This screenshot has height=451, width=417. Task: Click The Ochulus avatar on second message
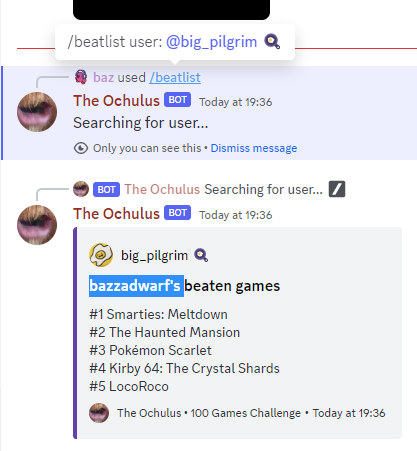pyautogui.click(x=37, y=225)
